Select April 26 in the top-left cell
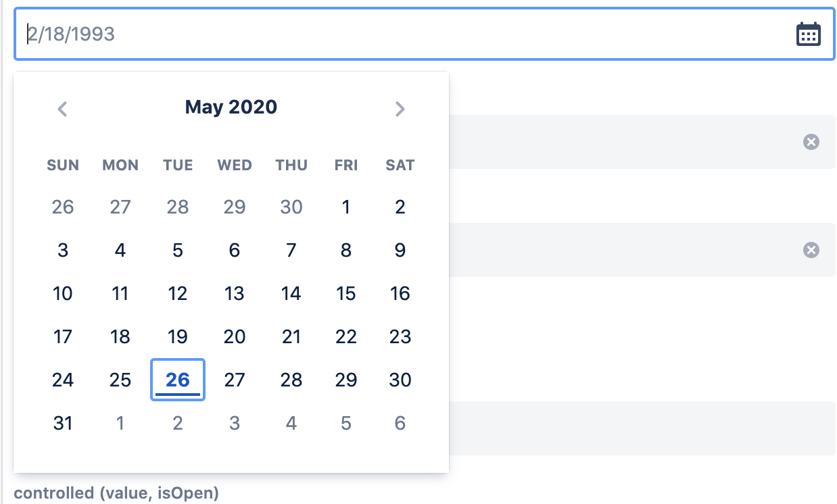 (x=62, y=207)
